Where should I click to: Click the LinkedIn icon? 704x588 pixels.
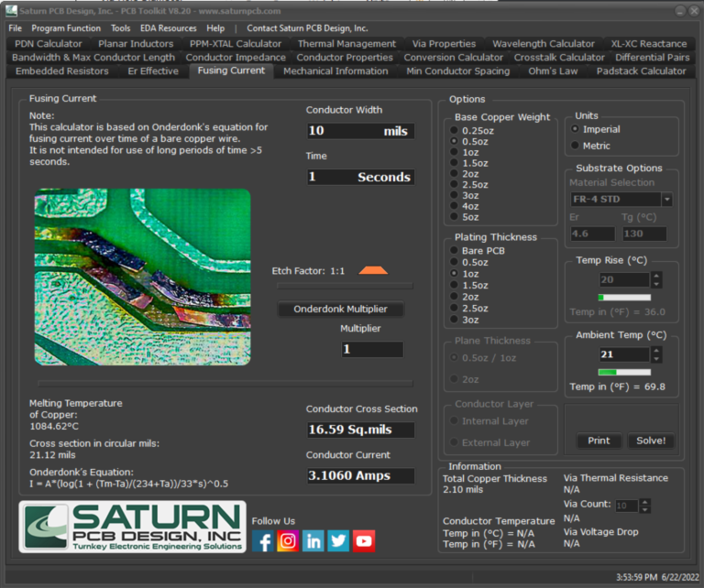point(313,541)
